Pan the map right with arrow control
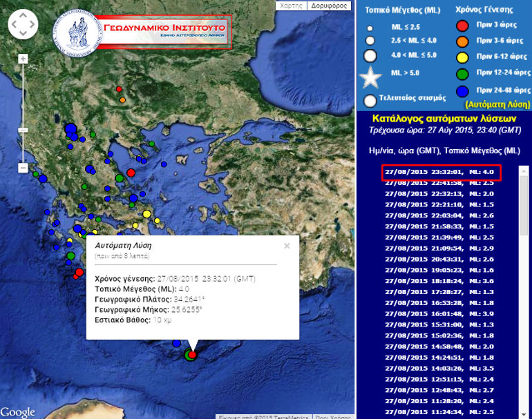Screen dimensions: 532x419 pyautogui.click(x=32, y=26)
